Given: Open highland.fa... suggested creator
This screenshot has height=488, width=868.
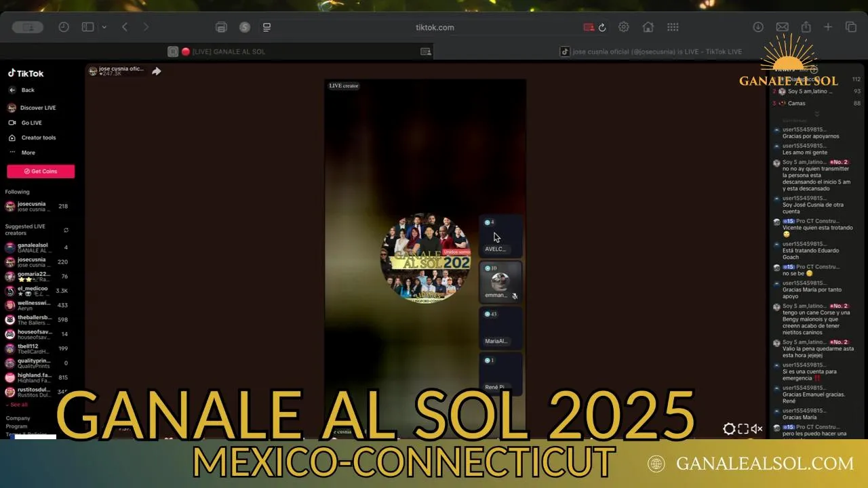Looking at the screenshot, I should point(37,378).
